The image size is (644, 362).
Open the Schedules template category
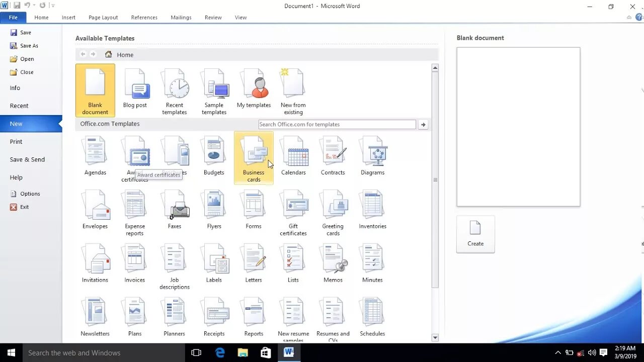click(372, 318)
